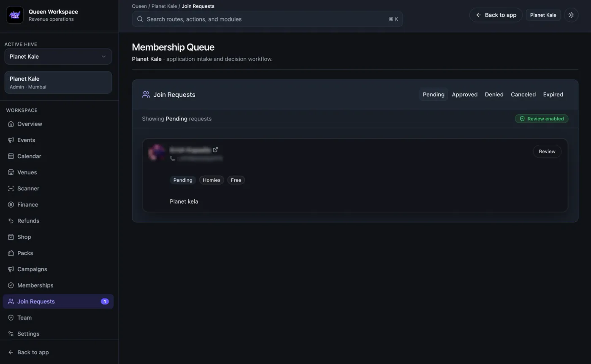Viewport: 591px width, 364px height.
Task: Expand the Active Hiive Planet Kale dropdown
Action: 58,57
